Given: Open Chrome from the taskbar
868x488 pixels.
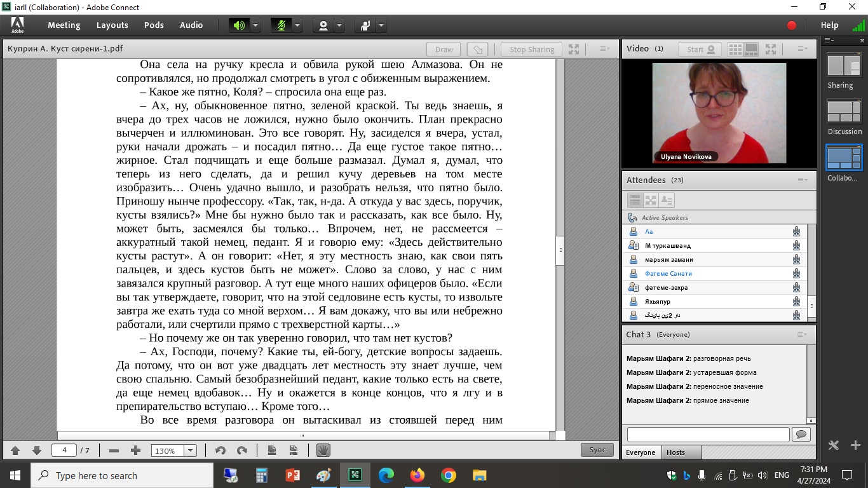Looking at the screenshot, I should point(449,475).
